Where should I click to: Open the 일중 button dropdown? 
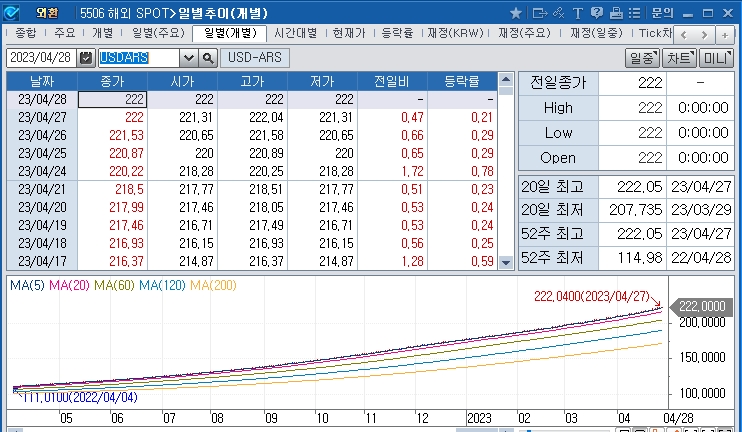point(642,58)
